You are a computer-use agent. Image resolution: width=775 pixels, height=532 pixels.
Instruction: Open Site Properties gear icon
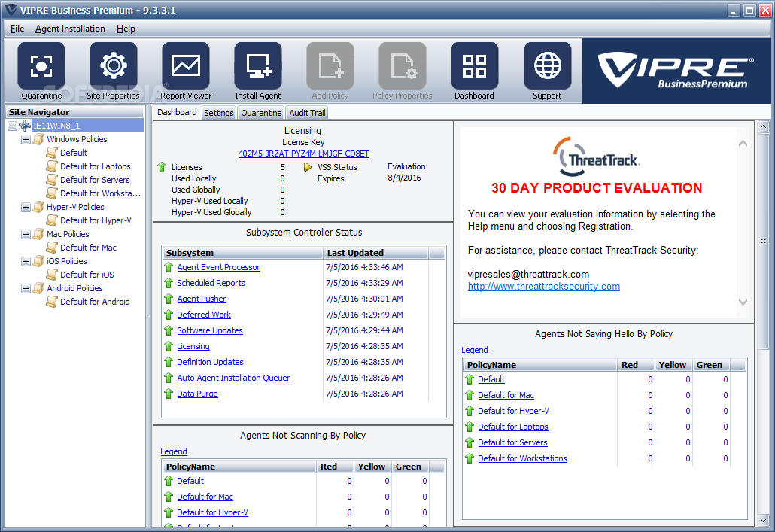point(114,66)
